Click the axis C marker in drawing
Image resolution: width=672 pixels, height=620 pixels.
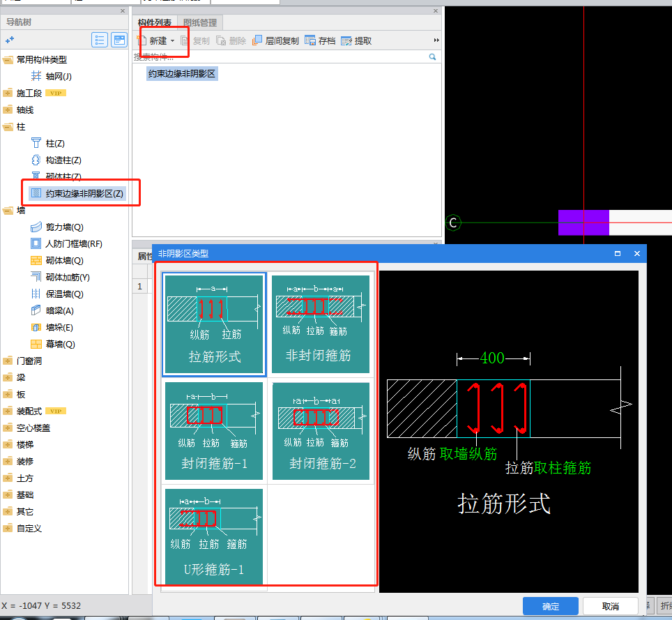click(453, 222)
